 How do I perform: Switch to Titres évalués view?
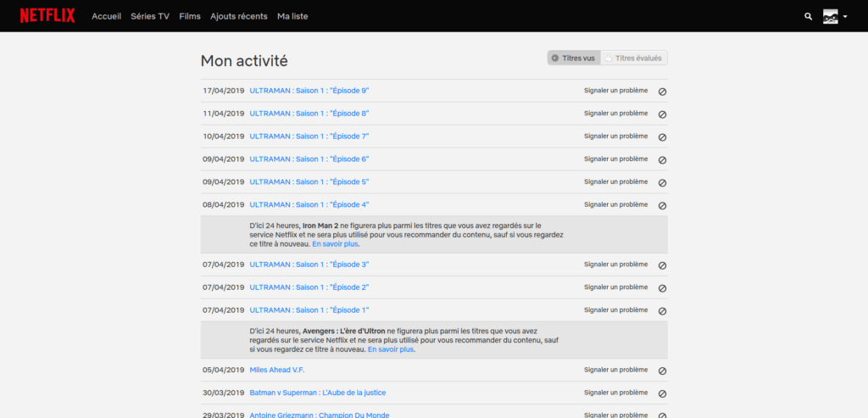pyautogui.click(x=634, y=59)
